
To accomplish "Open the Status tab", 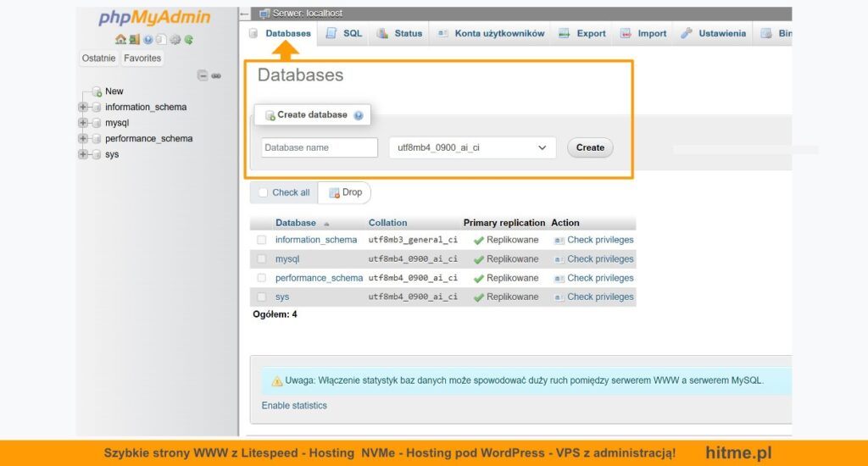I will [x=400, y=33].
